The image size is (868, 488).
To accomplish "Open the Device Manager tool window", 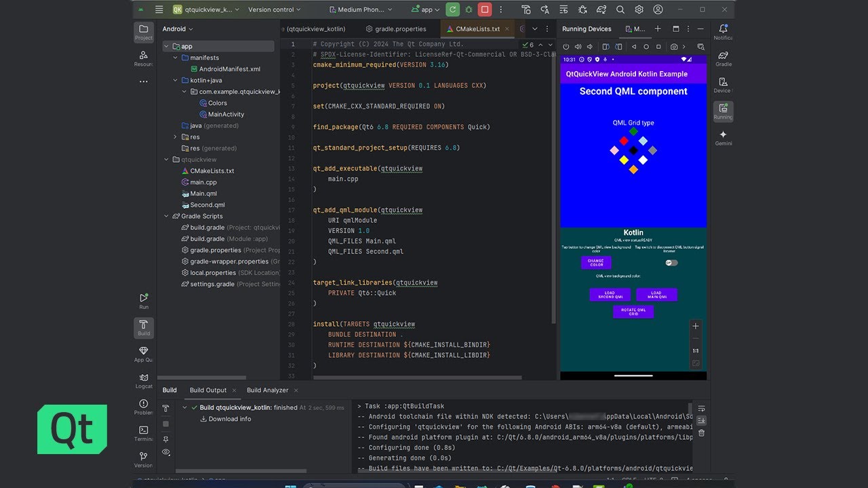I will click(x=723, y=85).
